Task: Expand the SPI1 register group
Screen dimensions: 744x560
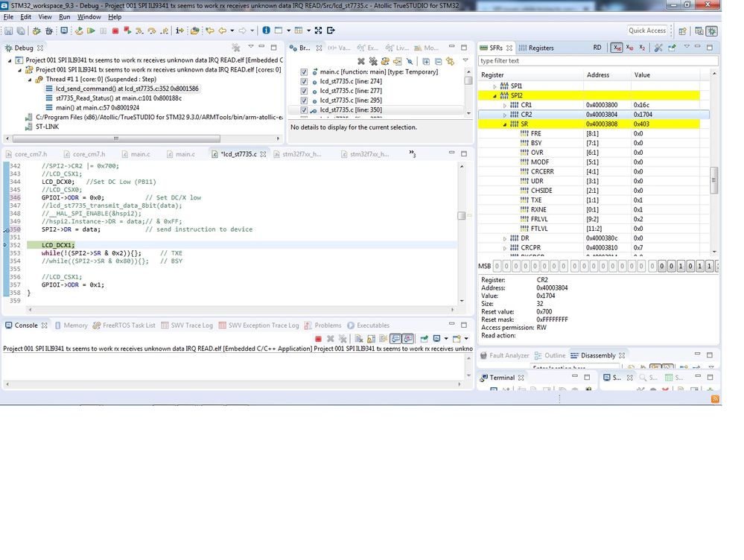Action: [x=495, y=86]
